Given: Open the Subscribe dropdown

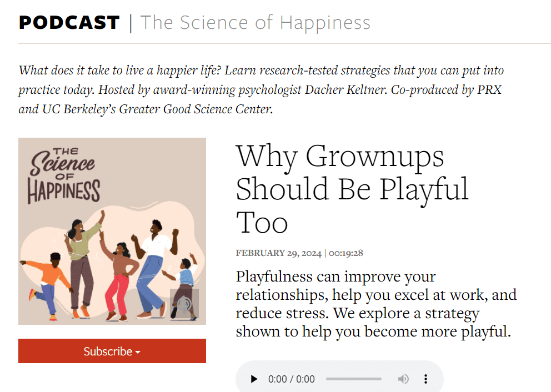Looking at the screenshot, I should (x=112, y=351).
